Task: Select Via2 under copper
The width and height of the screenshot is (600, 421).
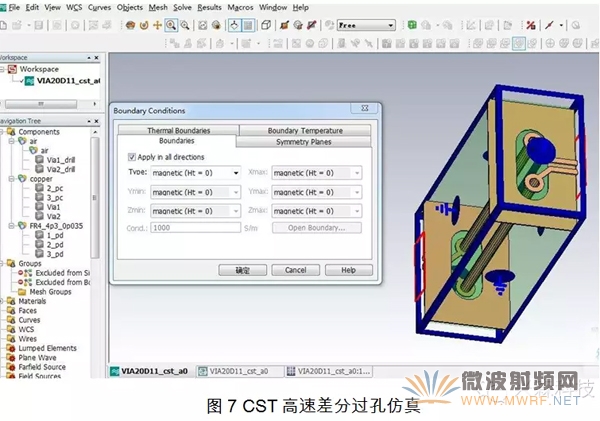Action: click(x=54, y=216)
